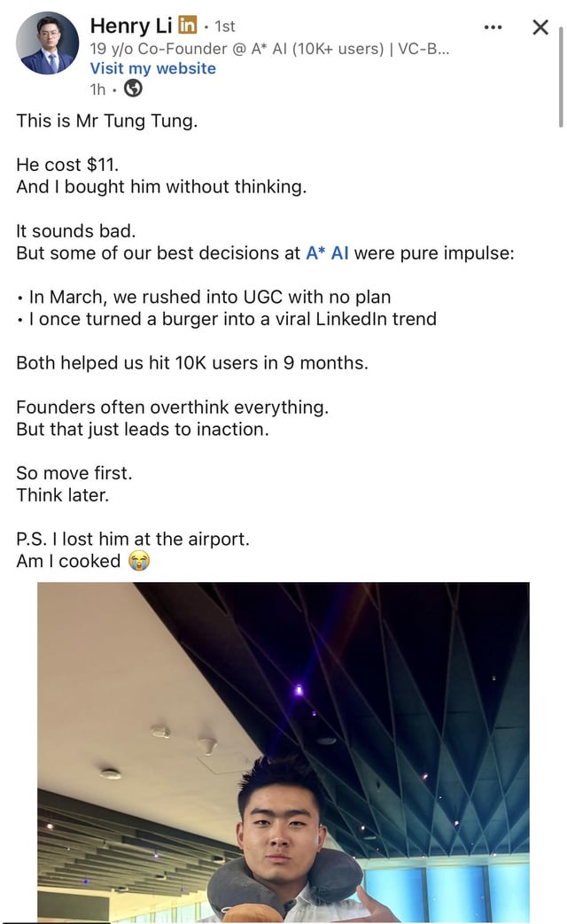Click the crying emoji after 'Am I cooked'

139,561
